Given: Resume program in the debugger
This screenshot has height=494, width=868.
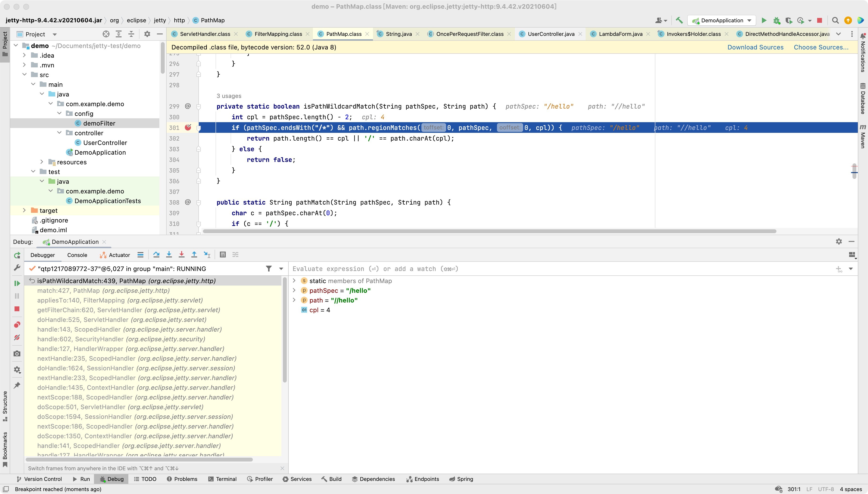Looking at the screenshot, I should click(17, 283).
